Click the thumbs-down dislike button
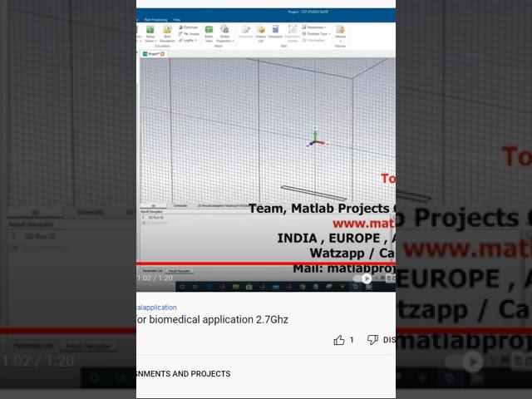This screenshot has width=532, height=399. [372, 340]
